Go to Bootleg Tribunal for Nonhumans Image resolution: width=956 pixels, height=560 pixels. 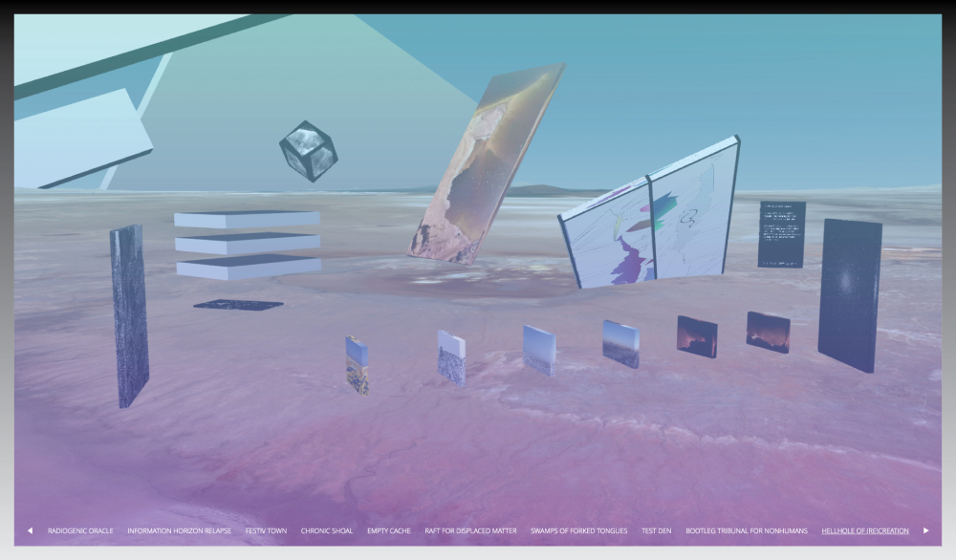[x=746, y=530]
